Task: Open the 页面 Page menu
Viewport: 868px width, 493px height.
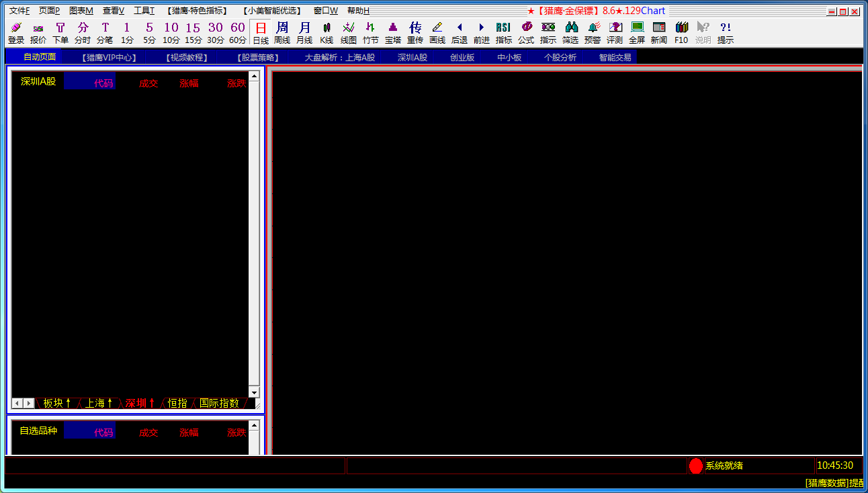Action: 49,11
